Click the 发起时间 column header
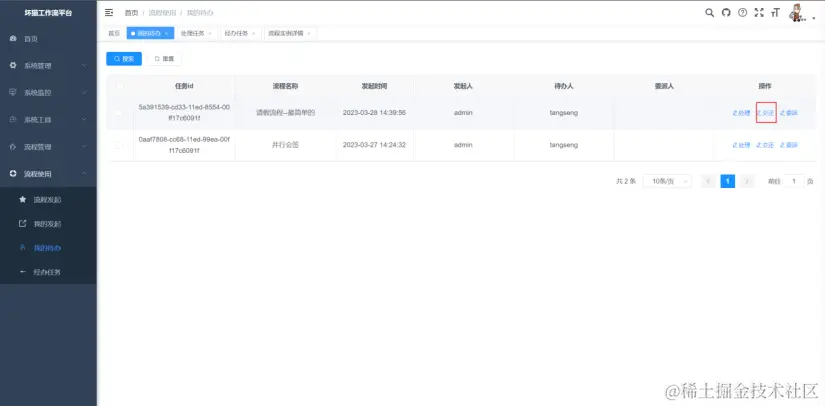The width and height of the screenshot is (825, 407). pyautogui.click(x=375, y=86)
